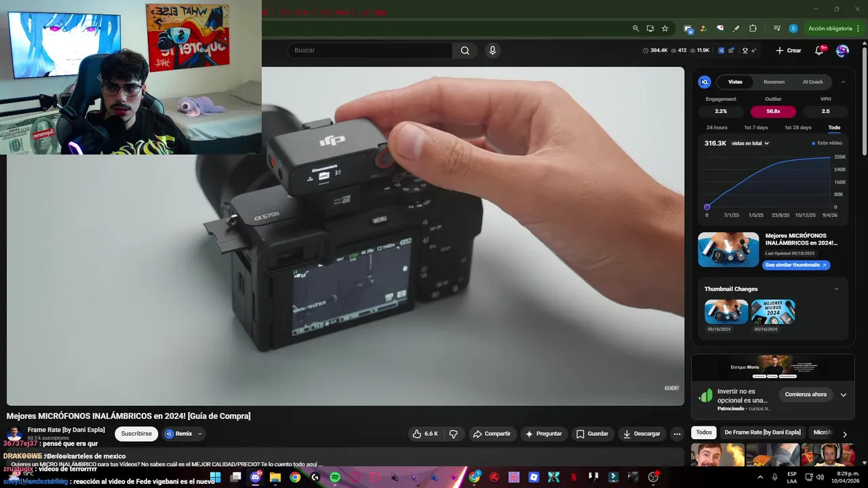Screen dimensions: 868x488
Task: Click Descargar button
Action: 642,434
